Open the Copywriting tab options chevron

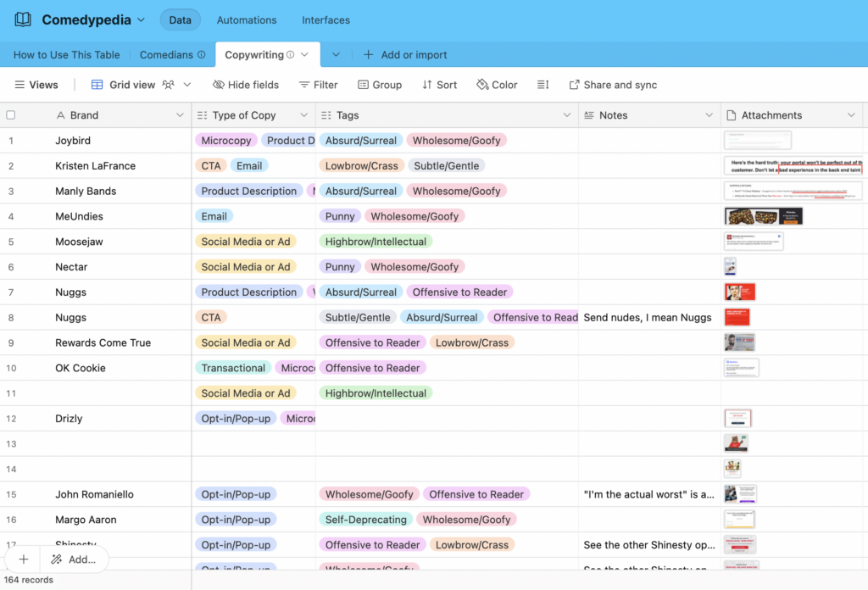(x=304, y=55)
